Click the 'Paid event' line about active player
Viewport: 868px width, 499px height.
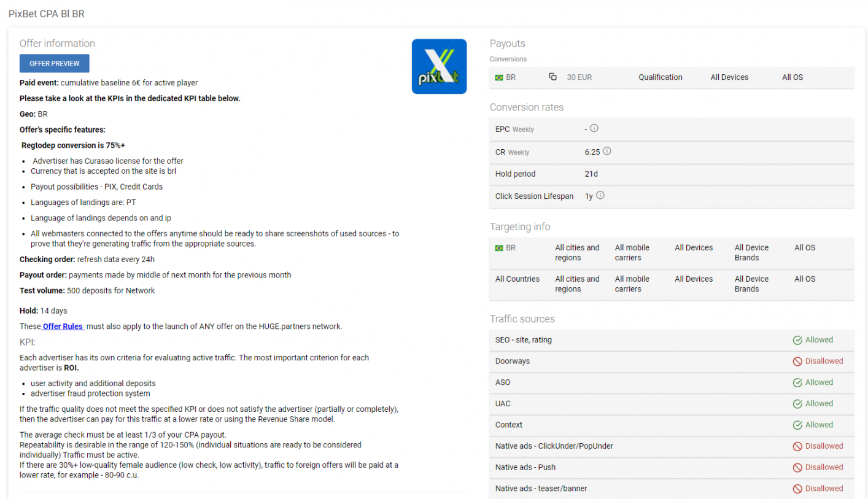109,83
